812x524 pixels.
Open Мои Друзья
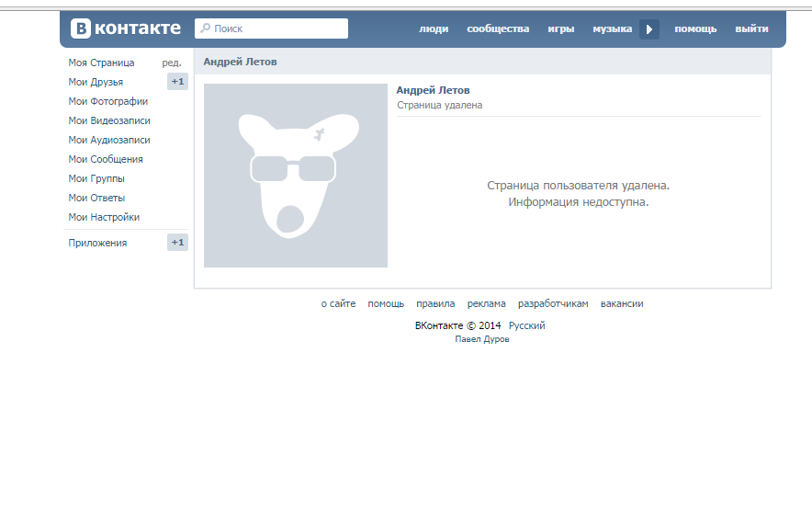pos(96,82)
